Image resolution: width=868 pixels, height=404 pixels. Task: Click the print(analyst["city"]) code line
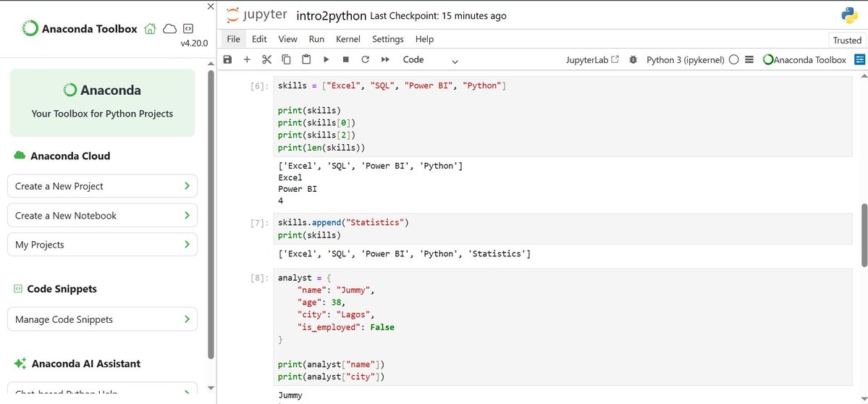click(x=331, y=377)
